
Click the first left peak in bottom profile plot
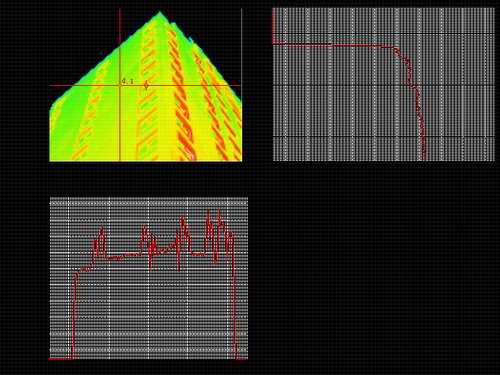point(102,231)
